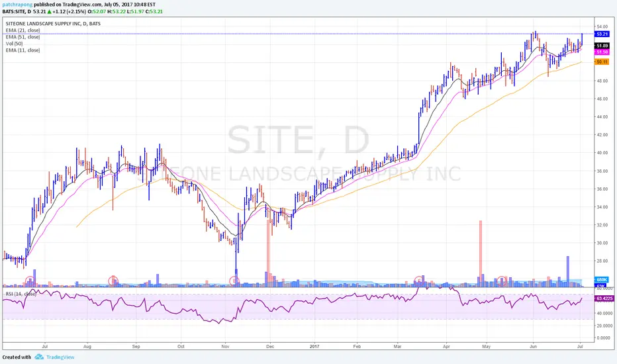The image size is (617, 364).
Task: Click the 48.00 price axis label
Action: (602, 81)
